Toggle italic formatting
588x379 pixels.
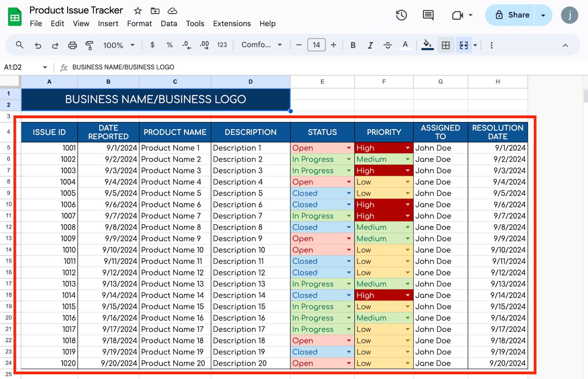370,45
